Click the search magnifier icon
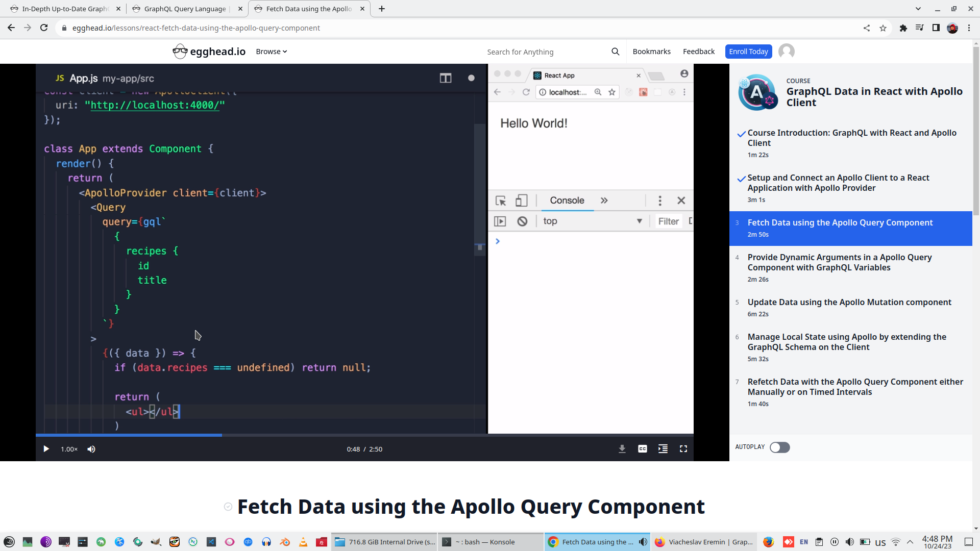980x551 pixels. [615, 52]
